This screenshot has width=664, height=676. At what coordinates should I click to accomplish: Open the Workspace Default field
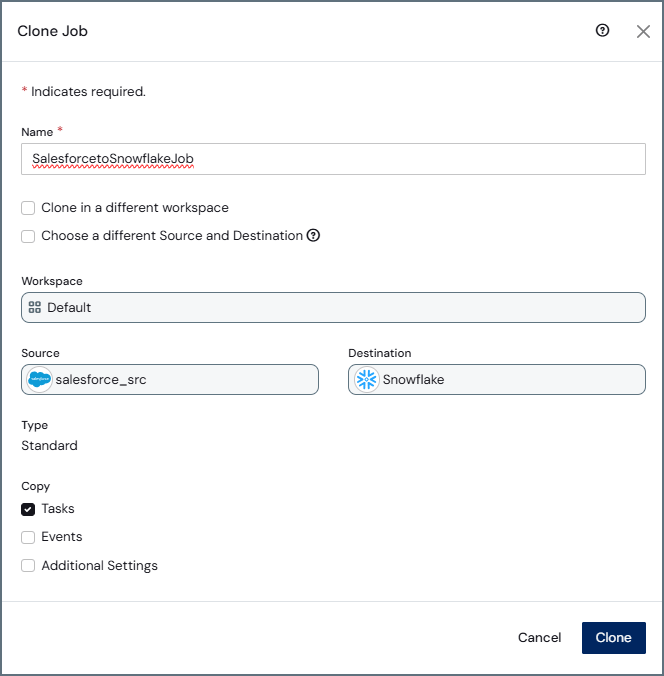tap(333, 307)
